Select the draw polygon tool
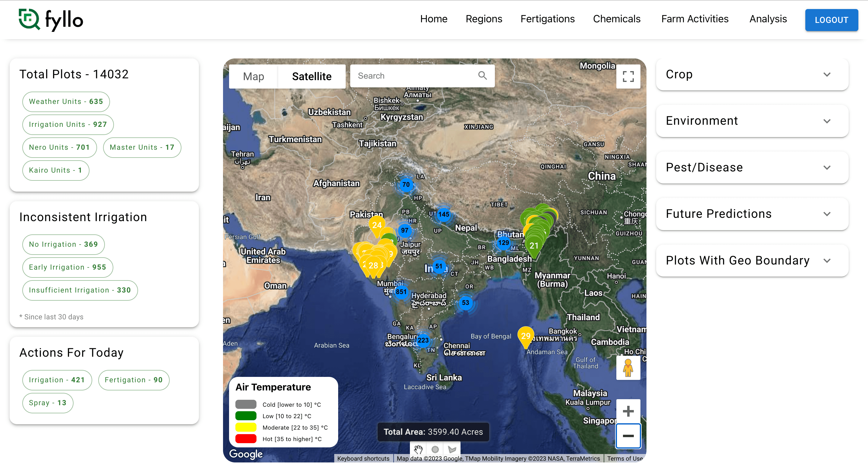Viewport: 868px width, 476px height. (x=452, y=449)
